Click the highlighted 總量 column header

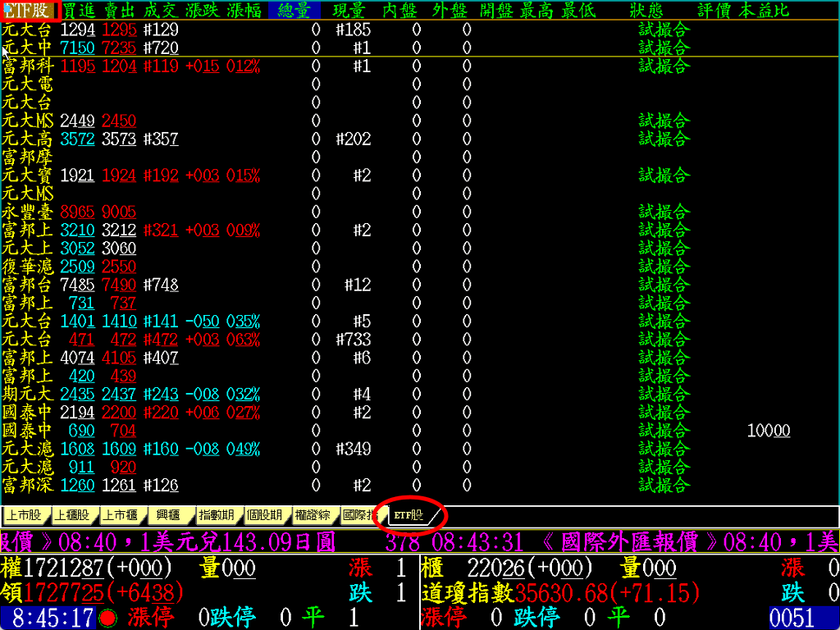pos(294,11)
